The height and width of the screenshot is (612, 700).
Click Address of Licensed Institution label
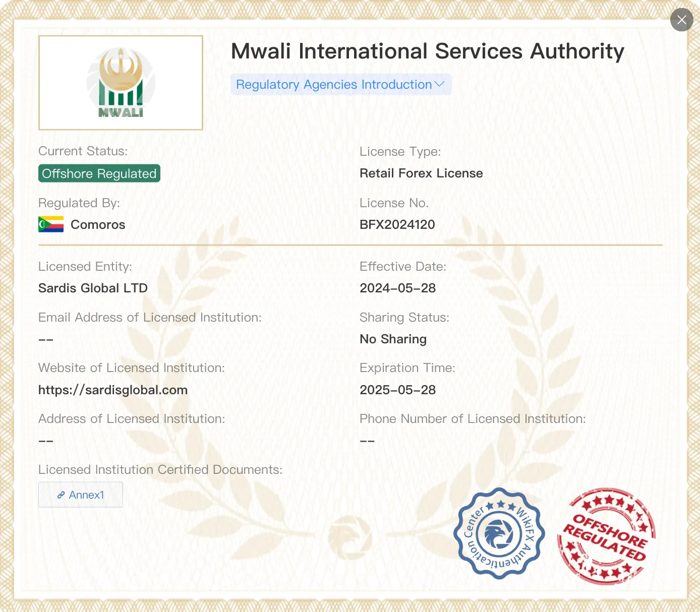pyautogui.click(x=132, y=419)
